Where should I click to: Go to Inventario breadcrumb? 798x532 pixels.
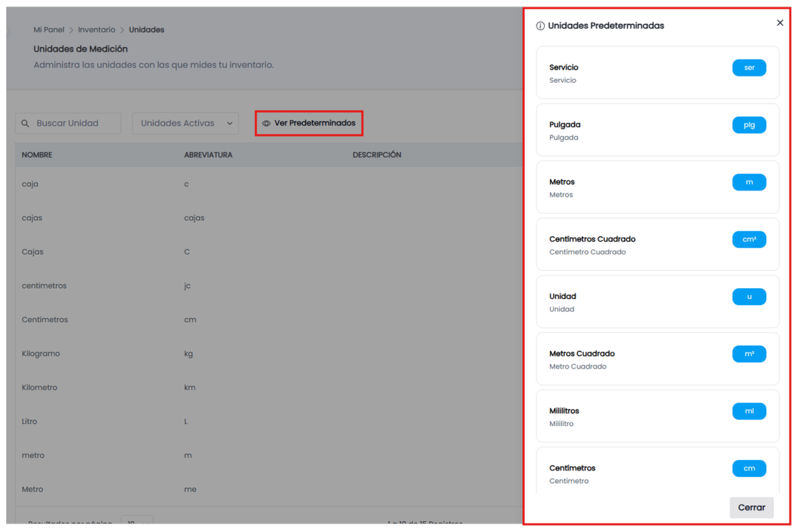(x=96, y=30)
